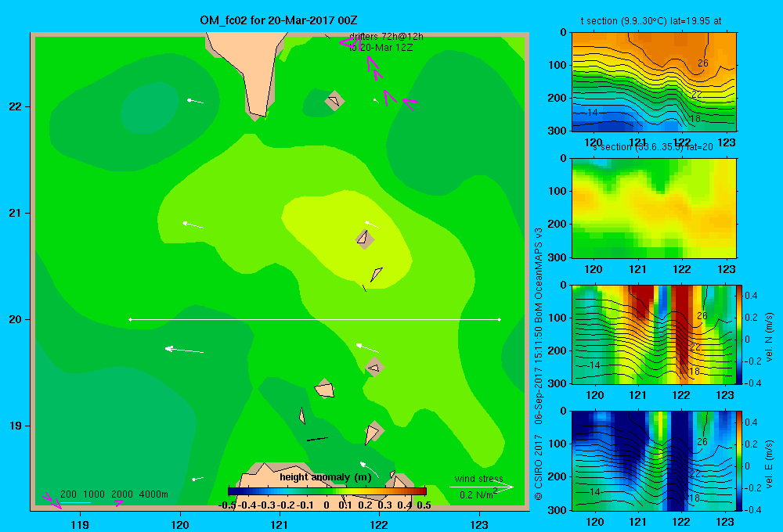The height and width of the screenshot is (532, 783).
Task: Click longitude label 119 below main map
Action: click(80, 524)
